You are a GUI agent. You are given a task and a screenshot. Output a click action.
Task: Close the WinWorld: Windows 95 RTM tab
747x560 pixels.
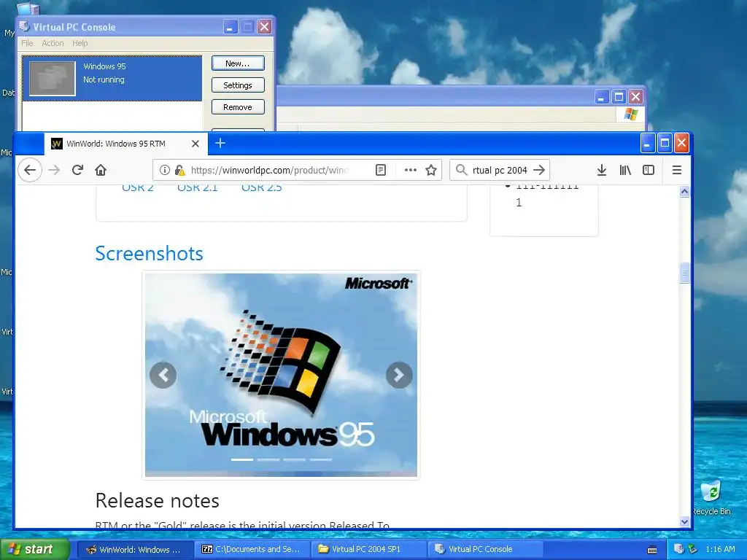point(196,144)
